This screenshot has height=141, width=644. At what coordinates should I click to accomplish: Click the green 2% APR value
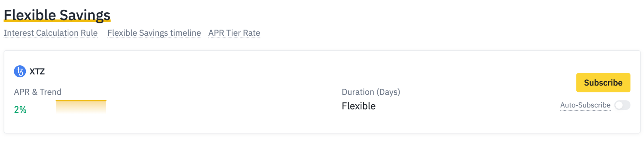click(x=20, y=110)
